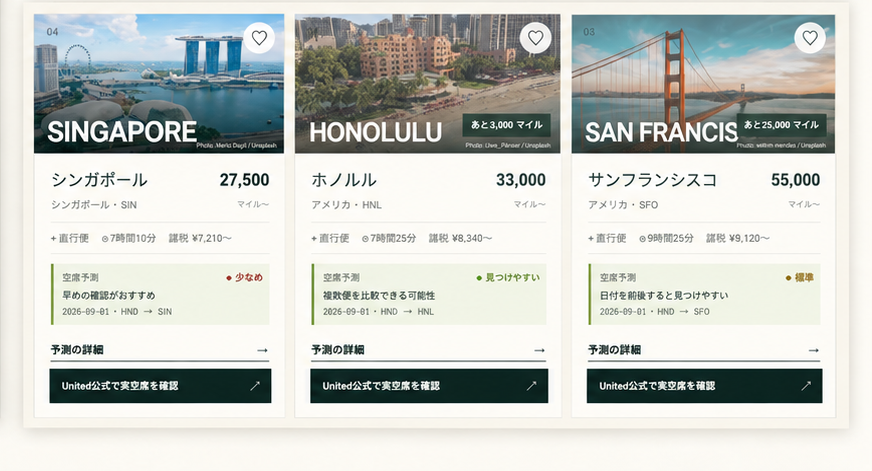
Task: Click the 55,000 miles value
Action: (795, 180)
